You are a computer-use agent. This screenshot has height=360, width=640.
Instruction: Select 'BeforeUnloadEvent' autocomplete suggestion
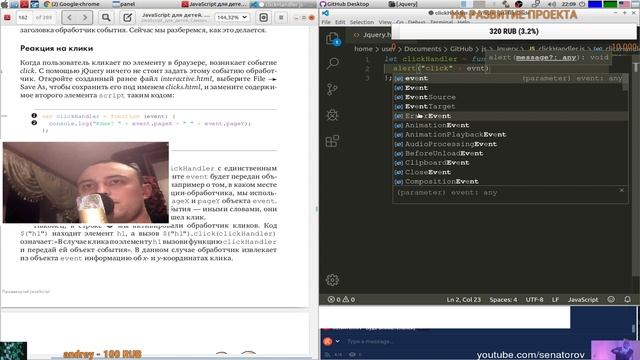(x=510, y=153)
